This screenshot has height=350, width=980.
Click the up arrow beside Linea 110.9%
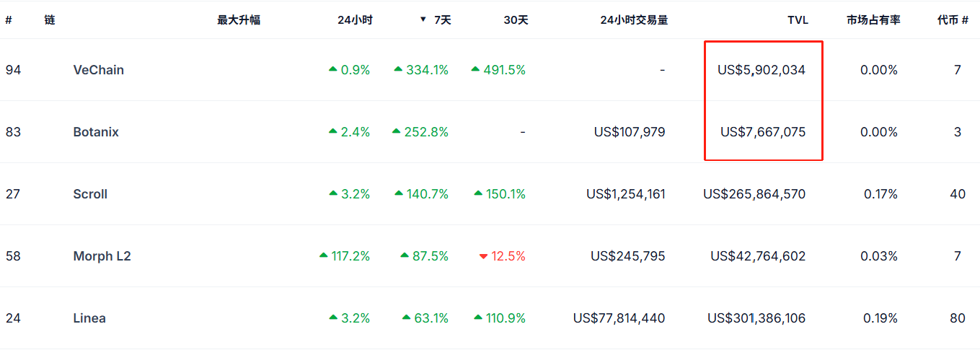coord(478,318)
